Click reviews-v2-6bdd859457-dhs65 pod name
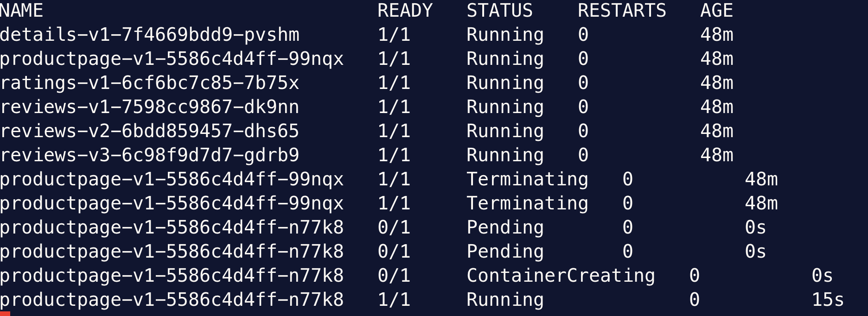This screenshot has height=316, width=868. 149,131
